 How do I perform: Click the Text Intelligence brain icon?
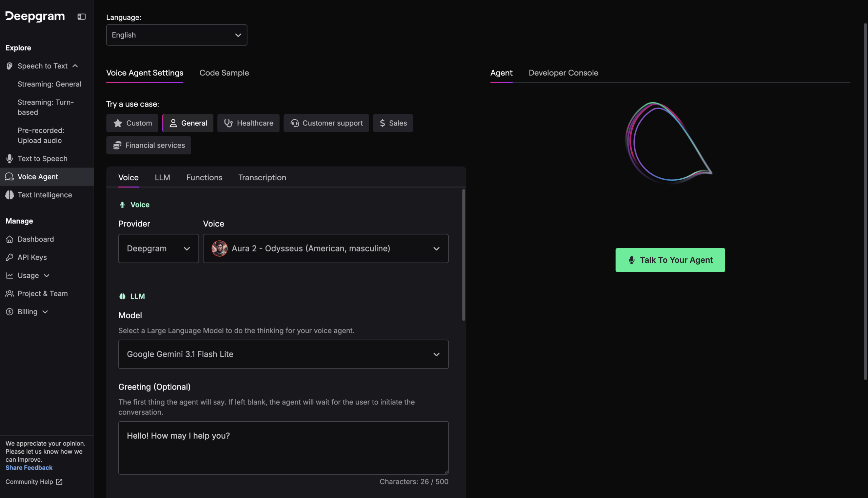click(9, 195)
